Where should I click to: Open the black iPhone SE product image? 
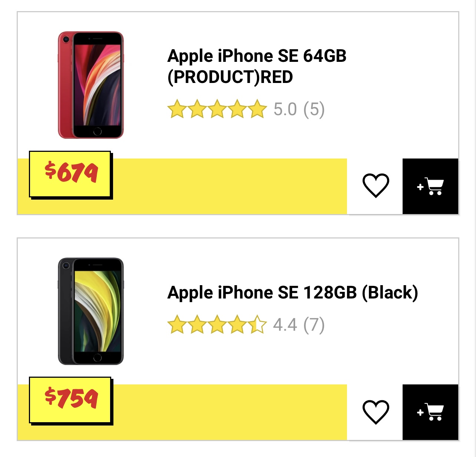pyautogui.click(x=91, y=311)
